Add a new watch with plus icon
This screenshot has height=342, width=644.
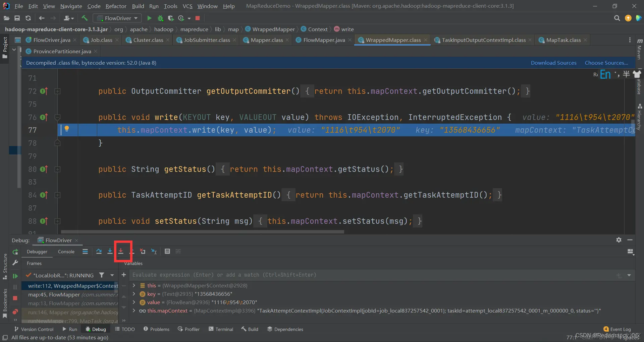pos(124,275)
